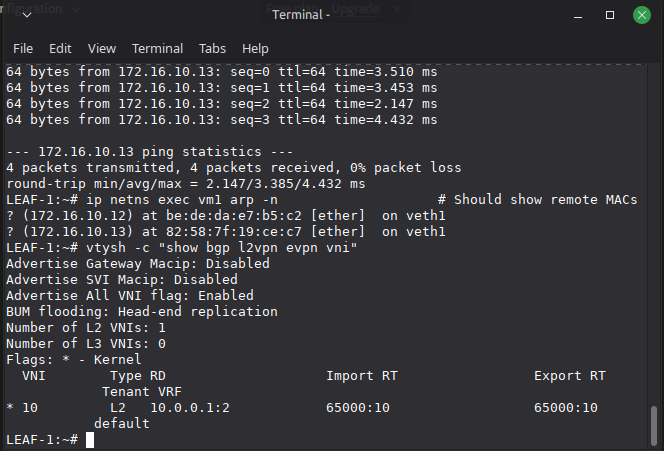
Task: Click the cursor at the LEAF-1 prompt
Action: click(x=90, y=440)
